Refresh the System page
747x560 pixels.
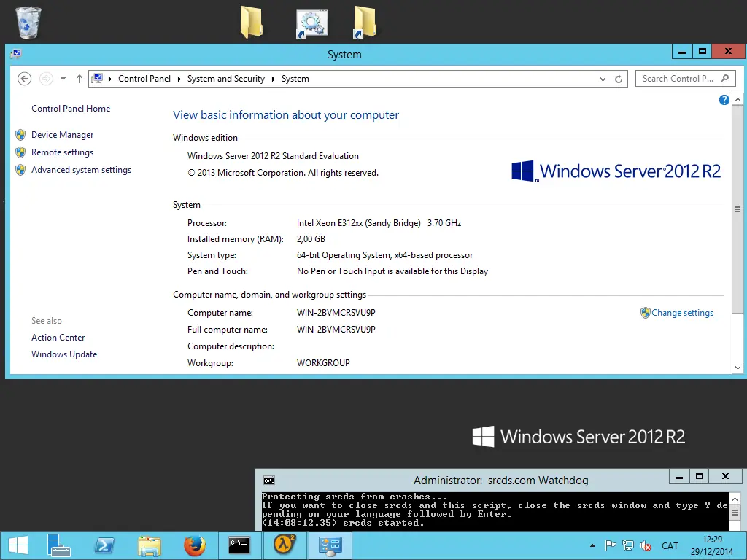point(619,79)
